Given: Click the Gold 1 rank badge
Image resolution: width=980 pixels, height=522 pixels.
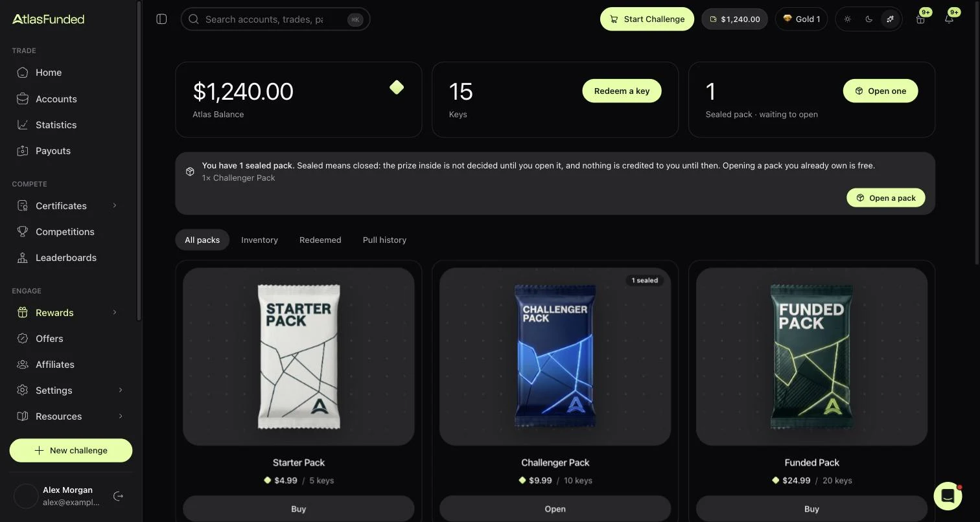Looking at the screenshot, I should click(x=801, y=19).
